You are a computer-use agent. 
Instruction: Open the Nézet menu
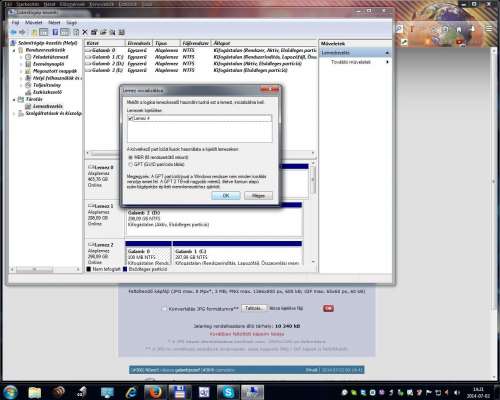click(x=54, y=22)
